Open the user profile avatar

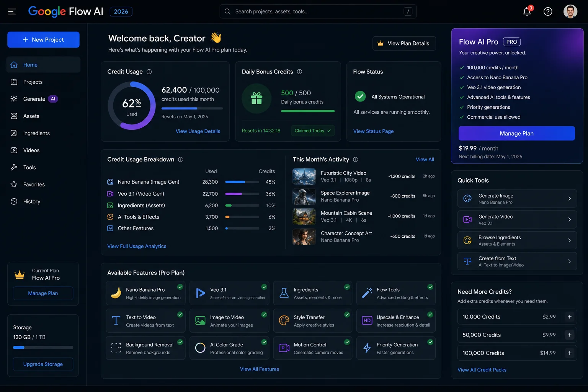point(570,11)
